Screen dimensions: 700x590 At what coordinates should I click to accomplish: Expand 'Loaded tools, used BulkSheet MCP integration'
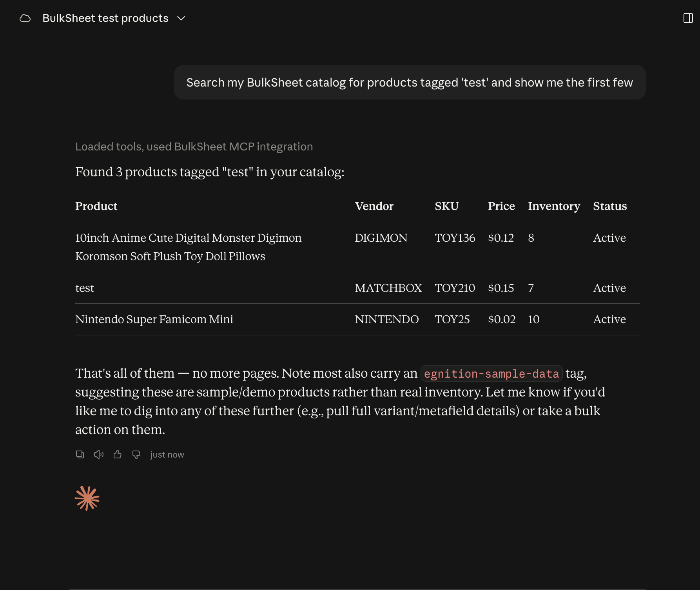[x=194, y=147]
